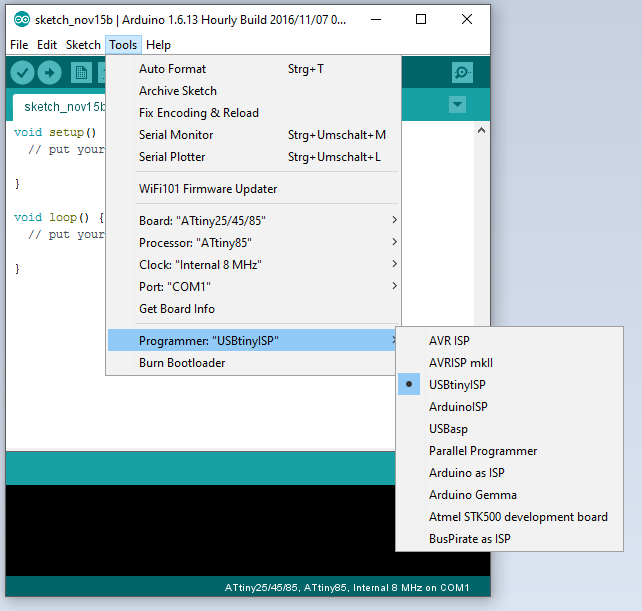642x611 pixels.
Task: Expand the Processor ATtiny85 submenu
Action: click(x=253, y=243)
